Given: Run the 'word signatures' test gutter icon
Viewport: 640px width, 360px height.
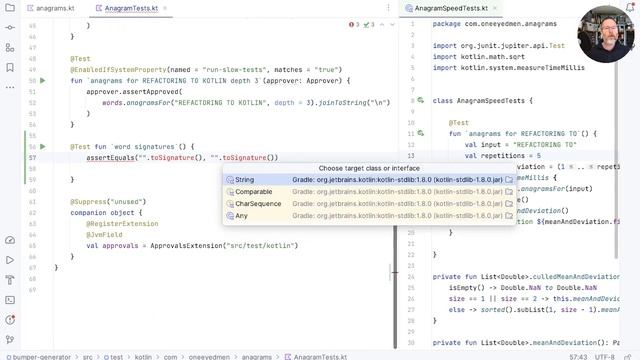Looking at the screenshot, I should [x=43, y=147].
